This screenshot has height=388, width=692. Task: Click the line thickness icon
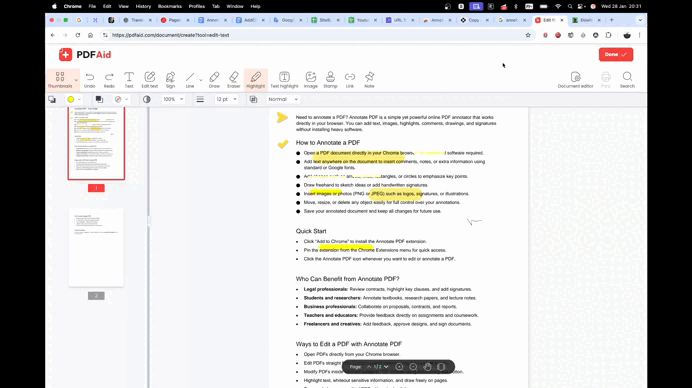coord(200,99)
